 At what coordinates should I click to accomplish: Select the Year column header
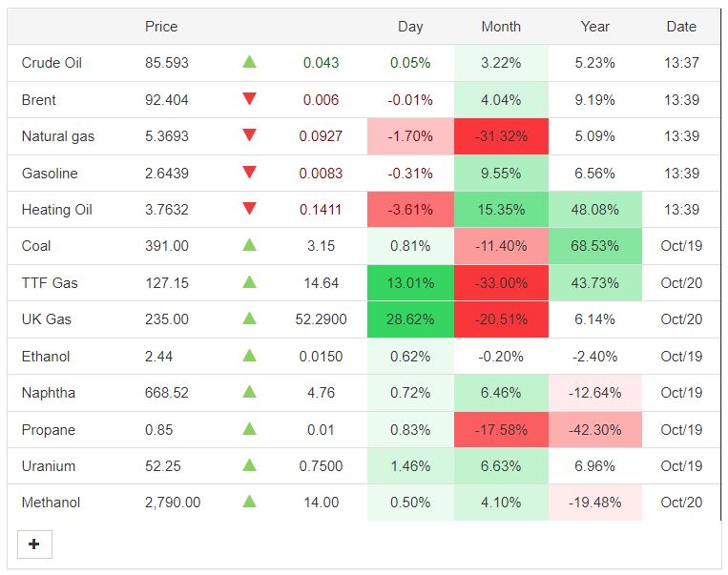click(x=595, y=27)
